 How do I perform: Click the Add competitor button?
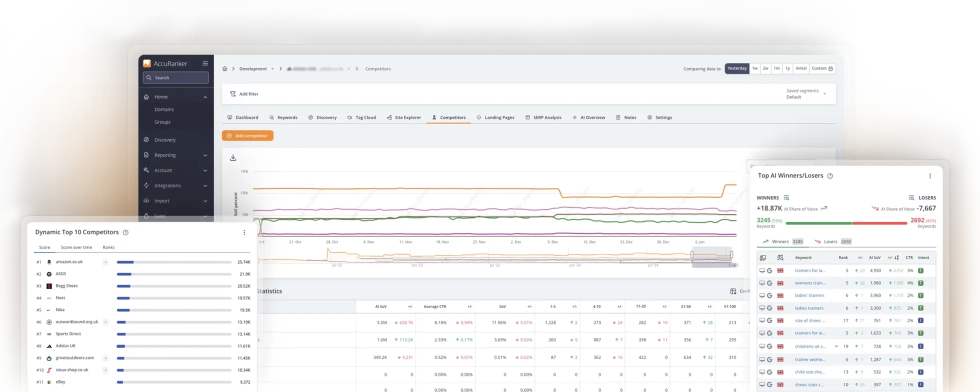pos(247,136)
